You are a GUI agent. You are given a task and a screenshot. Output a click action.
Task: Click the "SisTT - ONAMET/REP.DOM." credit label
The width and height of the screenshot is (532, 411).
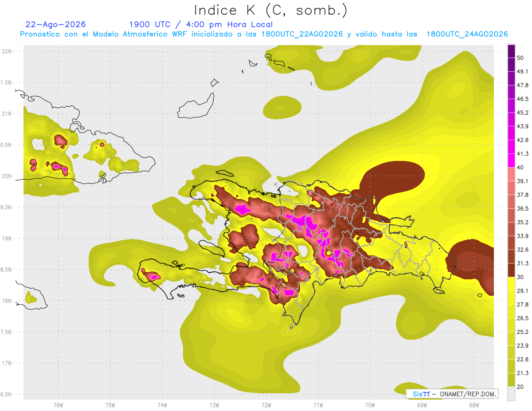(x=452, y=394)
